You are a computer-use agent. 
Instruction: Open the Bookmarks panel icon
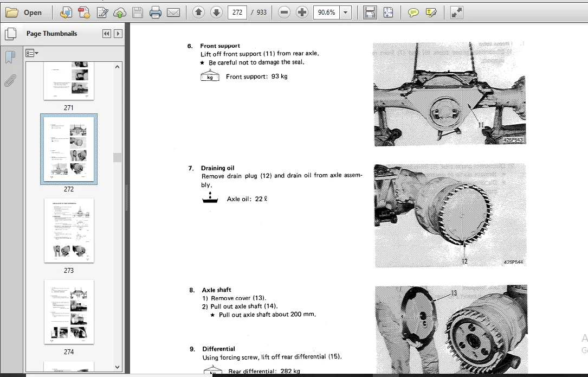(10, 57)
